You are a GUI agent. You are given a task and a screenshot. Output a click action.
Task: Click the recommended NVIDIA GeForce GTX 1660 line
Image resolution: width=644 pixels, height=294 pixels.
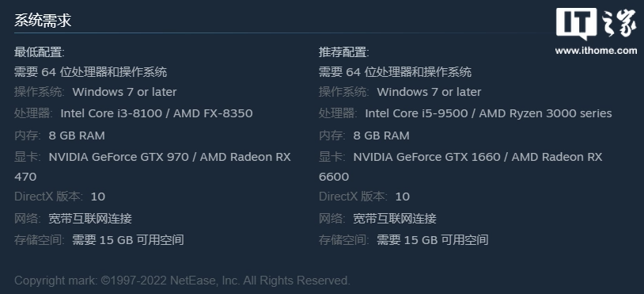click(x=478, y=157)
